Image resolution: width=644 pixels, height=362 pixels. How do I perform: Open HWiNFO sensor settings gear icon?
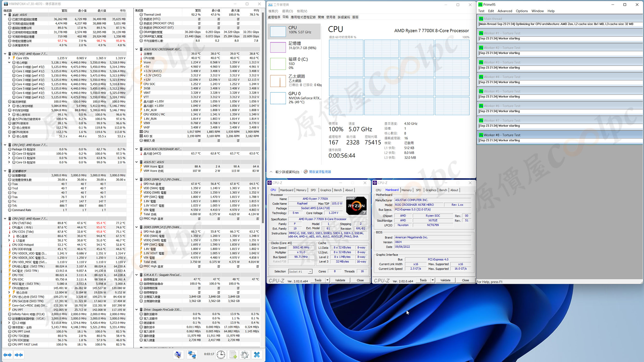245,355
